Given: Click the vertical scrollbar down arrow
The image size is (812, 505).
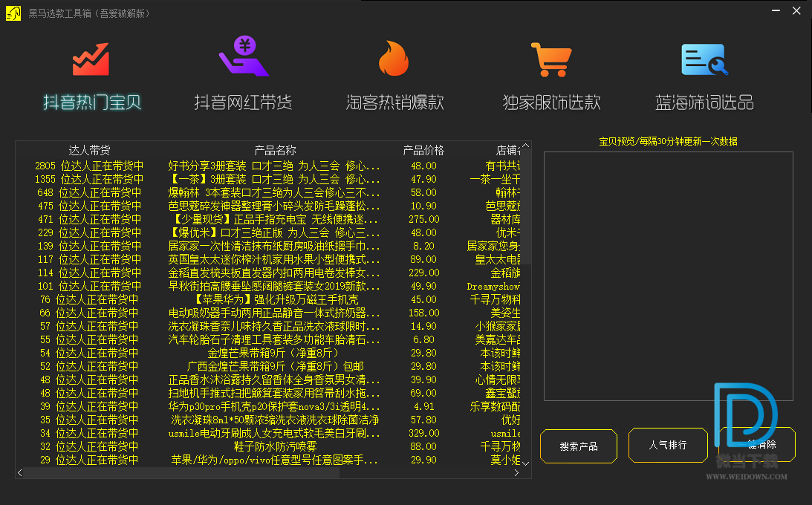Looking at the screenshot, I should pyautogui.click(x=526, y=463).
